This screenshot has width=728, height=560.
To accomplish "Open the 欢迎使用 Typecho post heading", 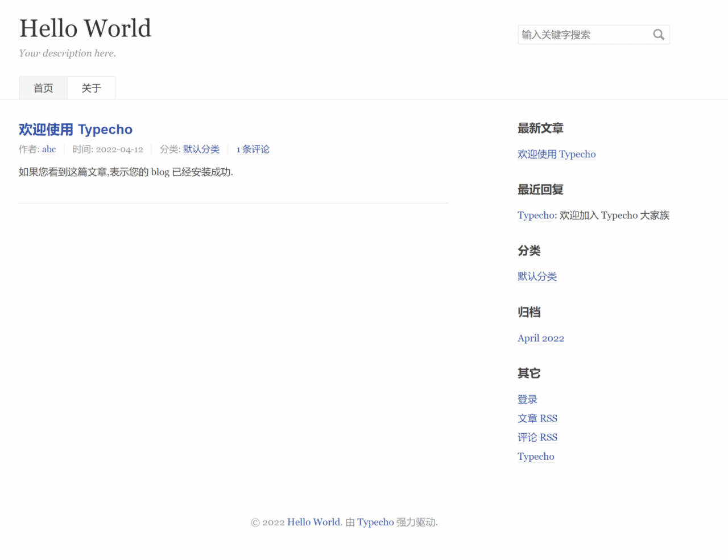I will [76, 130].
